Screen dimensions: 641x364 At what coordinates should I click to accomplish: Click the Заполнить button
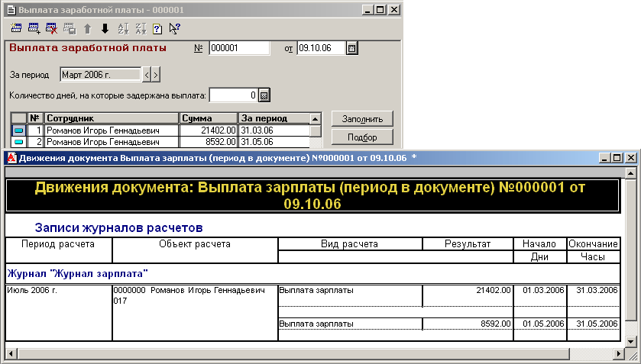point(362,119)
